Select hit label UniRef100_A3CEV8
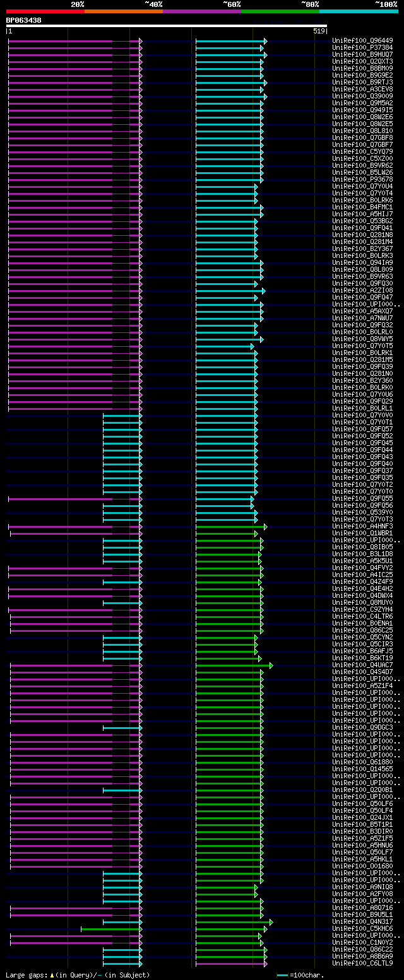The image size is (404, 980). (x=362, y=90)
